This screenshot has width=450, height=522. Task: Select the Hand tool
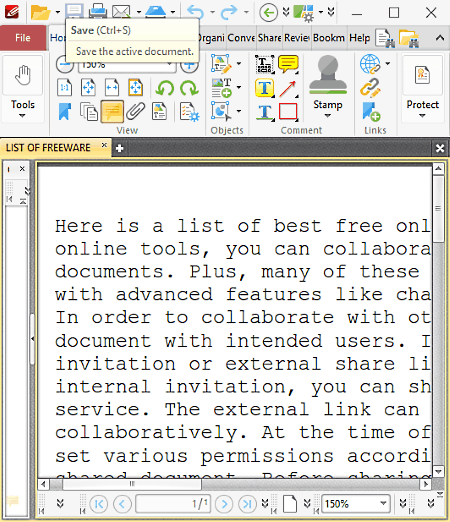pos(23,75)
